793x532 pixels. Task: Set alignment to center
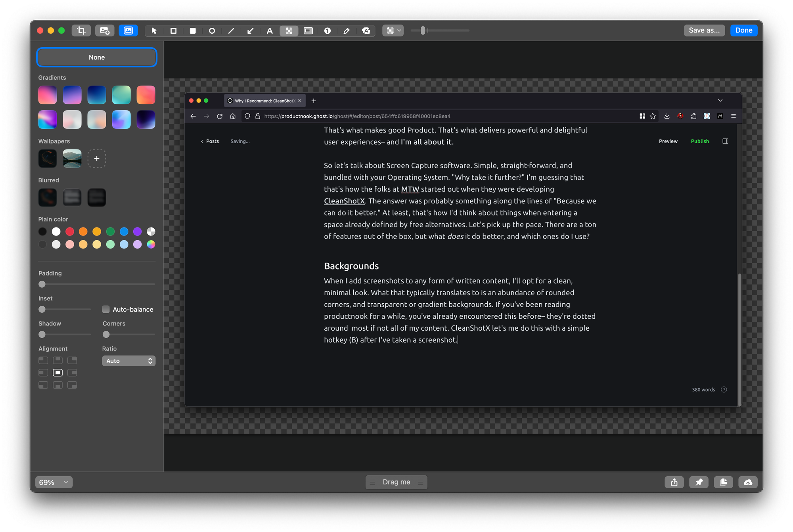(x=58, y=373)
